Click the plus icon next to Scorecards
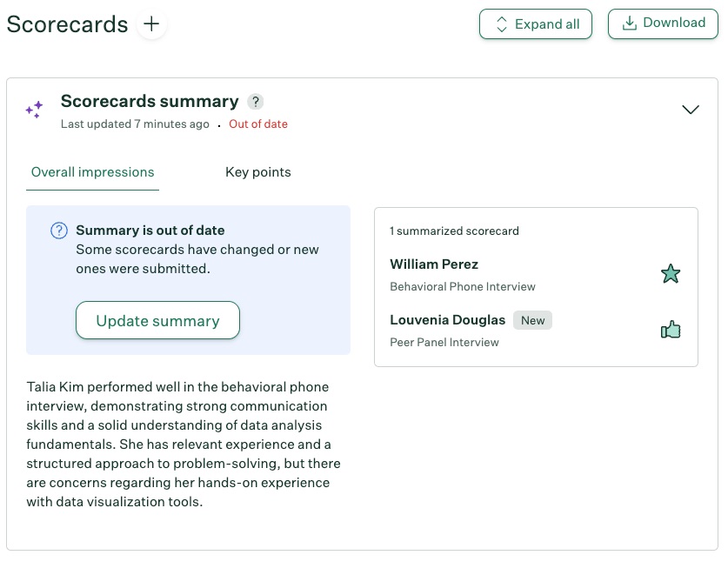Viewport: 728px width, 575px height. (151, 24)
